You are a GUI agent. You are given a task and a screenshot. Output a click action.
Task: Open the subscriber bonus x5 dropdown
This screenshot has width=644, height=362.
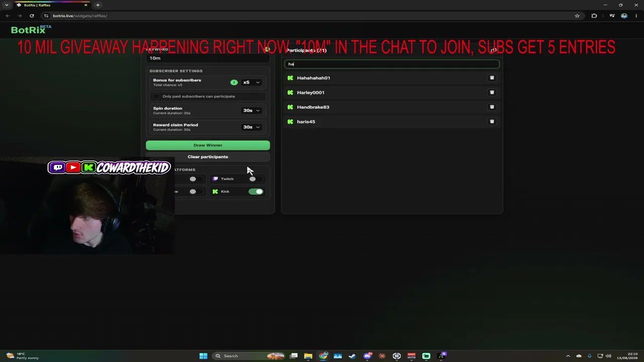[x=251, y=82]
